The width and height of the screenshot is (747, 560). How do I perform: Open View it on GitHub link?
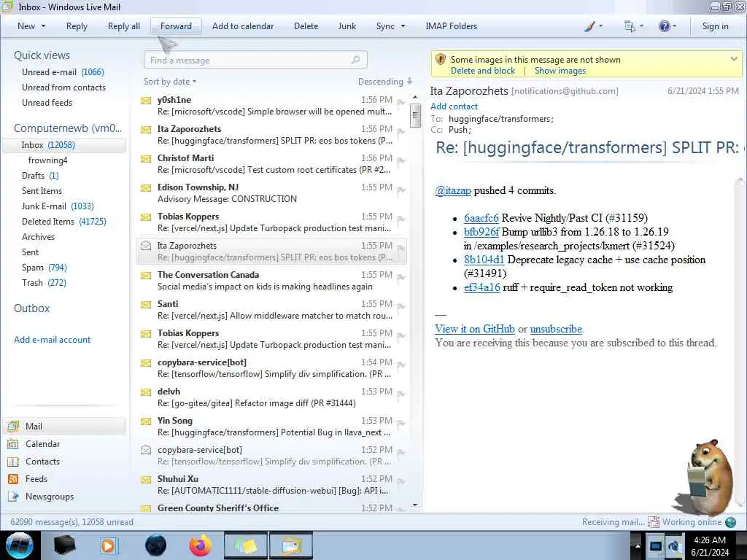[x=474, y=329]
